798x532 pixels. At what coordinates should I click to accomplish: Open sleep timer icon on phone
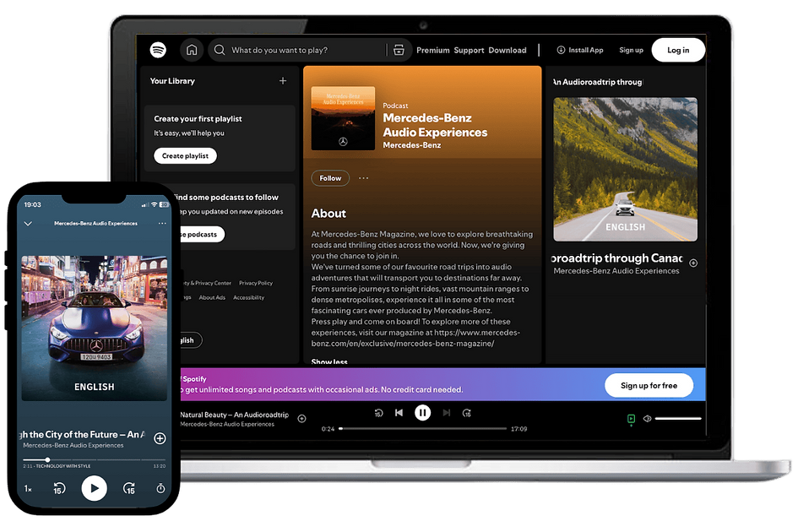pos(160,488)
